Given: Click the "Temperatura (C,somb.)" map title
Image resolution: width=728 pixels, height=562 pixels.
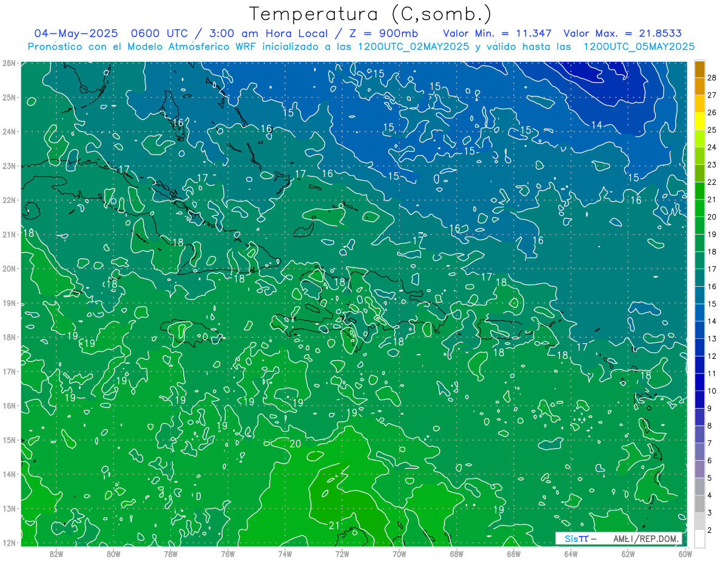Looking at the screenshot, I should click(371, 14).
